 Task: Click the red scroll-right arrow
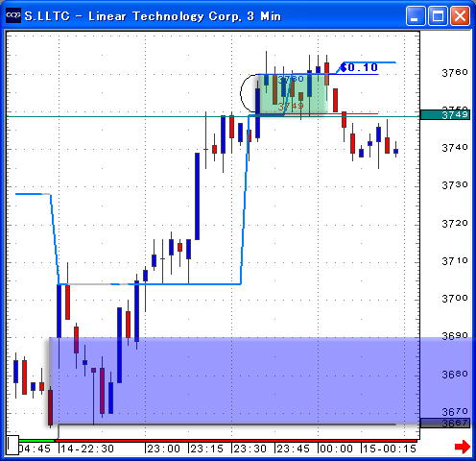click(463, 447)
